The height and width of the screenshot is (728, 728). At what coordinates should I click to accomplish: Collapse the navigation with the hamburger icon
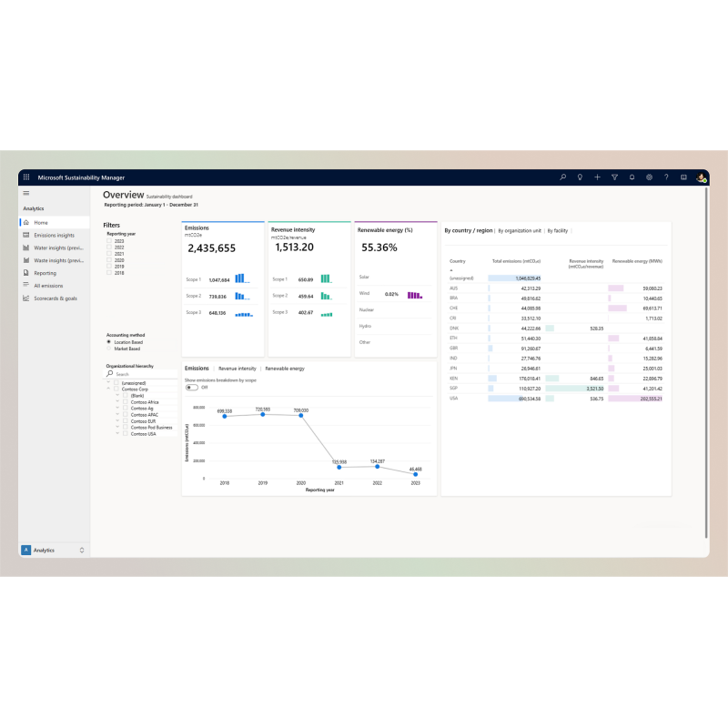26,193
